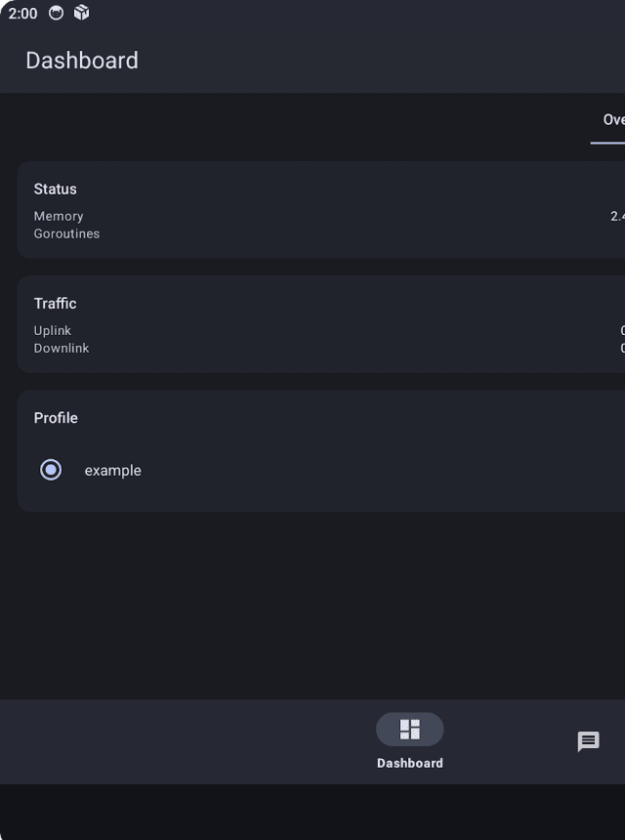Tap the Dashboard grid icon in bottom navigation
This screenshot has height=840, width=625.
tap(410, 730)
